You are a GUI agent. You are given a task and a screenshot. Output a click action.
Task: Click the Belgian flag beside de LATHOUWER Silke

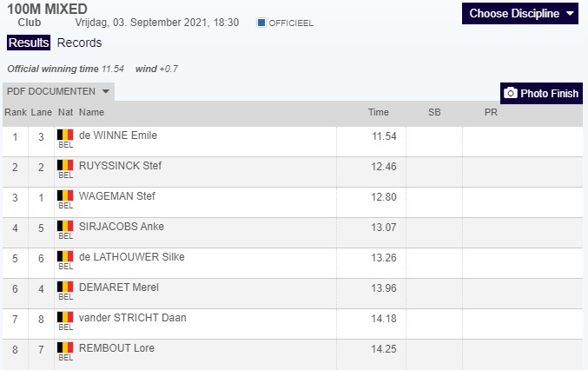pyautogui.click(x=65, y=257)
